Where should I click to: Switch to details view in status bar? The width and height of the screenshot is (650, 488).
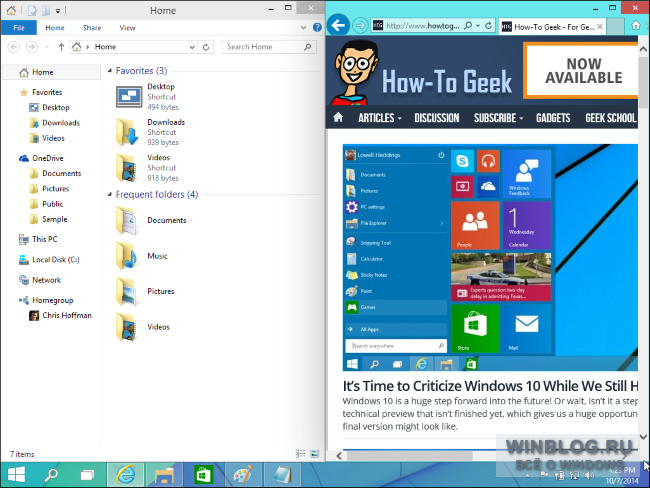coord(301,454)
